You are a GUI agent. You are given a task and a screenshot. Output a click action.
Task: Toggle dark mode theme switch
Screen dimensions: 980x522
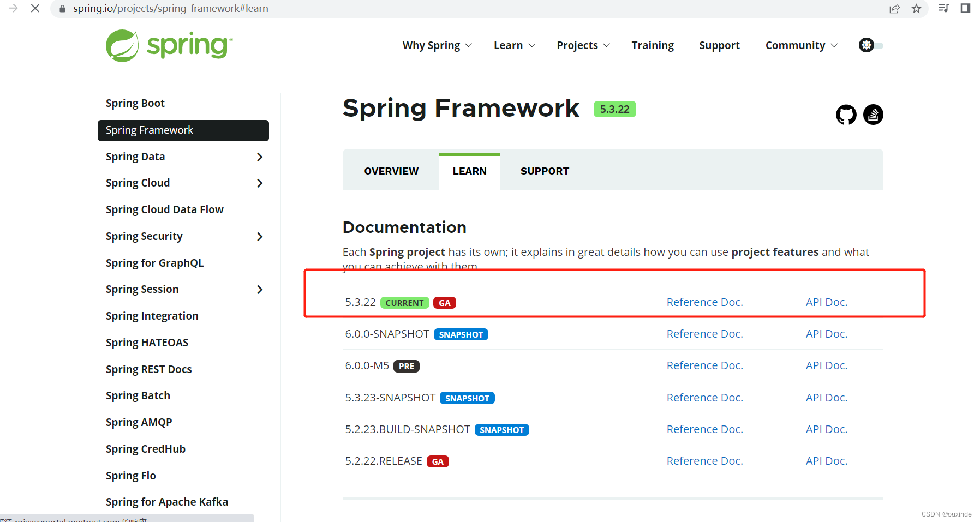click(871, 45)
